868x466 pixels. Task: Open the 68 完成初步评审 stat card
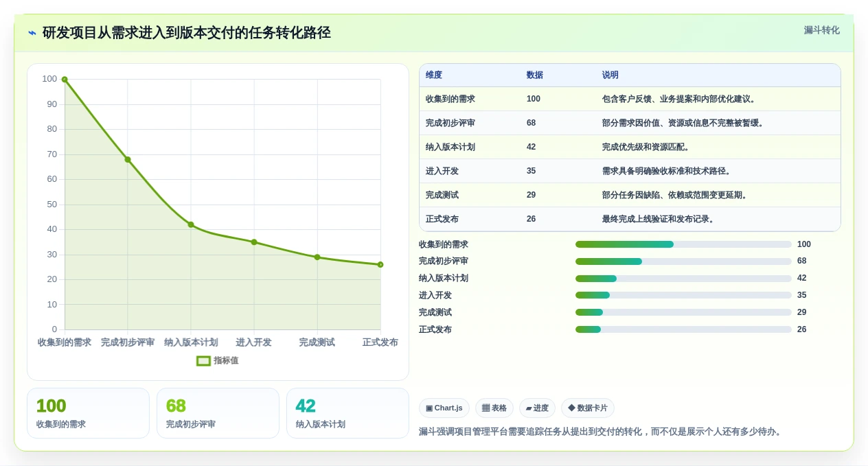(218, 413)
